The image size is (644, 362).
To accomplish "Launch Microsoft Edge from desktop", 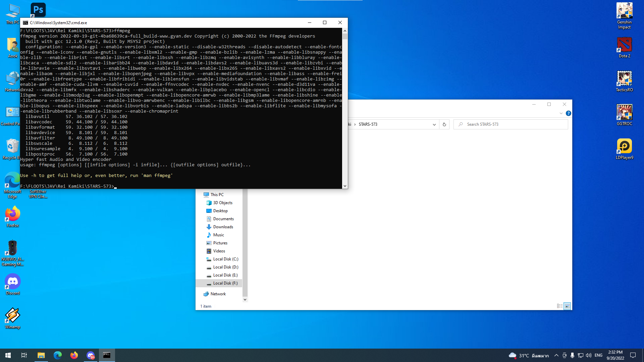I will pos(12,185).
